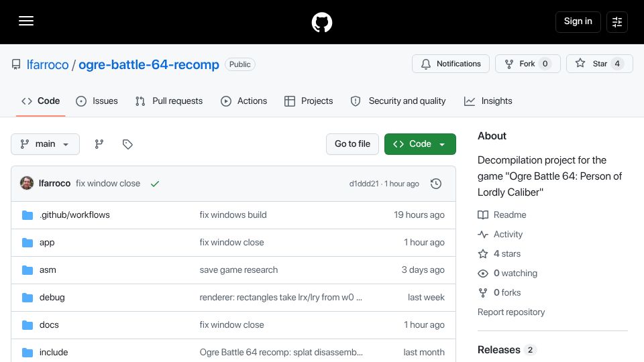Click the star count 4 badge
The height and width of the screenshot is (362, 644).
click(617, 64)
